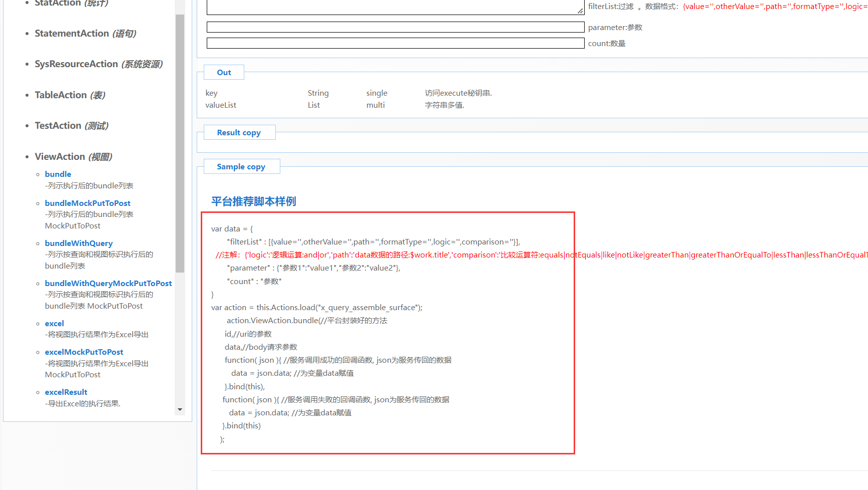Open the bundle view action link
Viewport: 868px width, 490px height.
click(x=58, y=174)
